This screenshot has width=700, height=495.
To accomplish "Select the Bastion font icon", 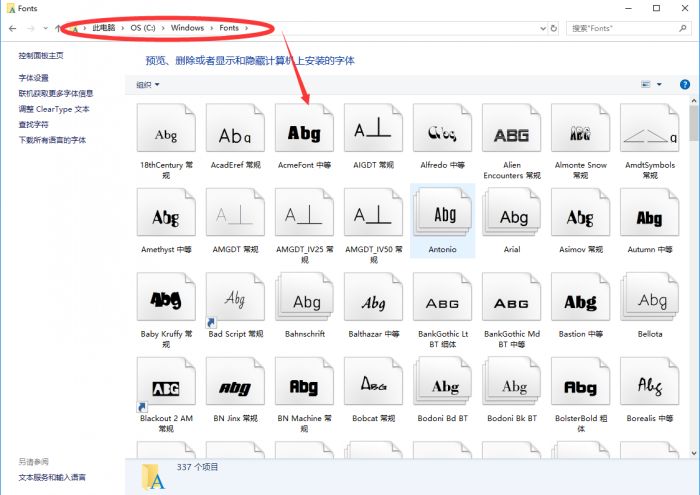I will [x=581, y=297].
